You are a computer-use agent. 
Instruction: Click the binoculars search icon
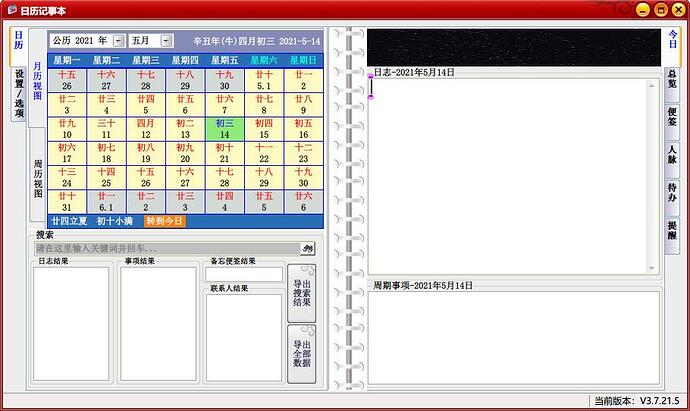point(308,248)
